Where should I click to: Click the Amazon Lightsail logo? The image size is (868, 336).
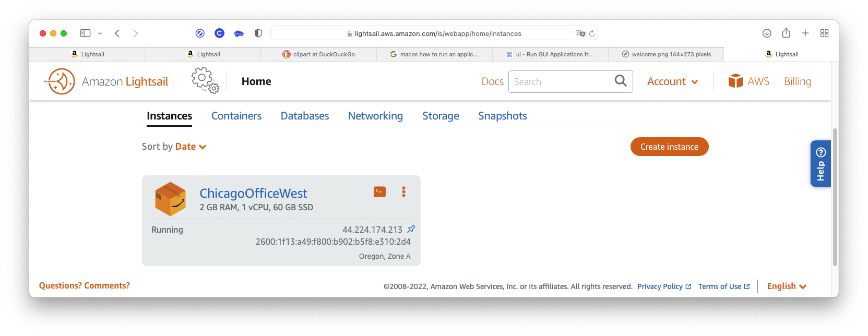click(x=106, y=81)
